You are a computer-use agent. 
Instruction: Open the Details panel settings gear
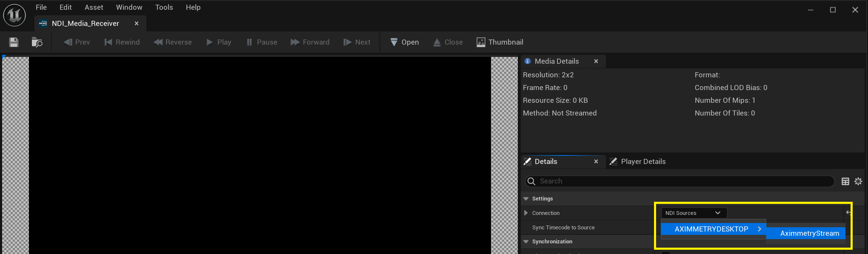[x=858, y=181]
